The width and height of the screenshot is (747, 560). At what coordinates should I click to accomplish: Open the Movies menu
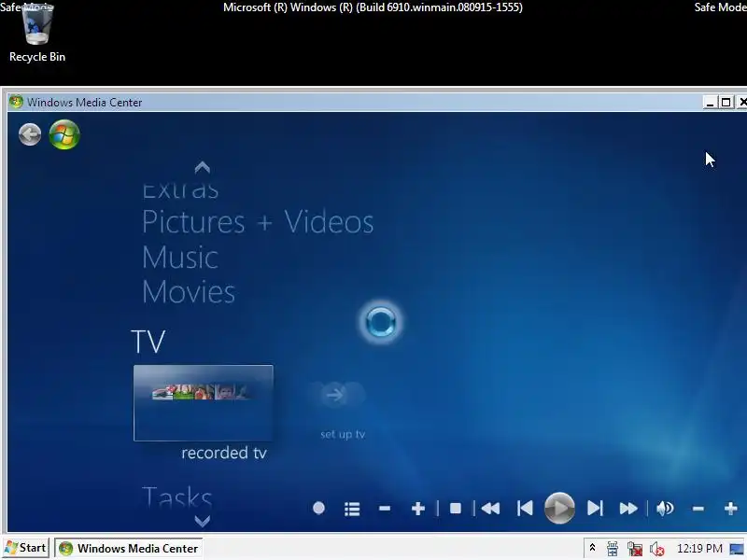point(189,292)
